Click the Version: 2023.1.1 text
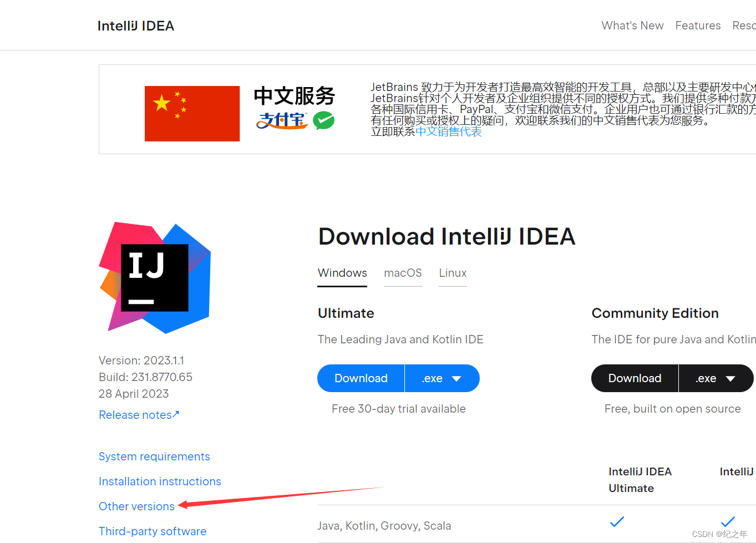The width and height of the screenshot is (756, 543). pyautogui.click(x=141, y=361)
